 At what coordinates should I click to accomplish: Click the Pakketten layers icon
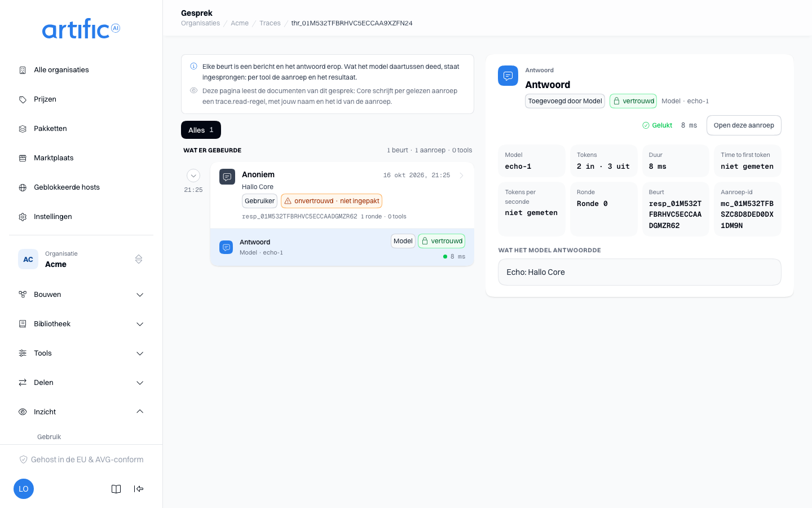point(23,129)
